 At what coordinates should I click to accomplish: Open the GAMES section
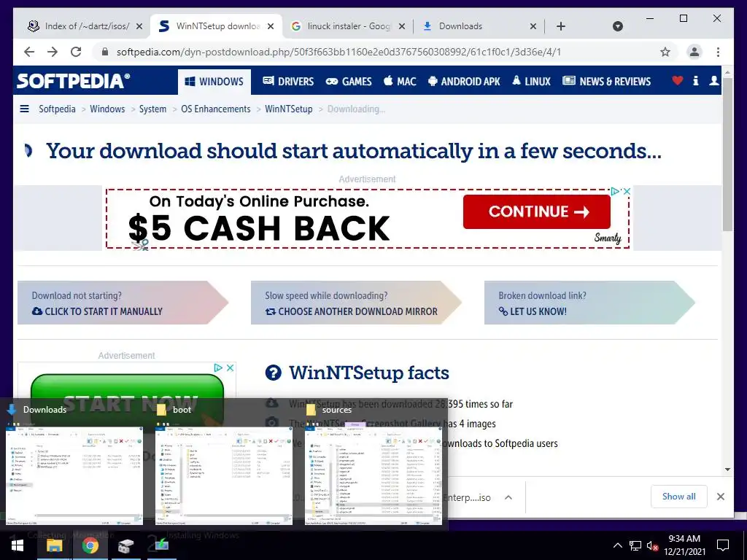tap(348, 82)
